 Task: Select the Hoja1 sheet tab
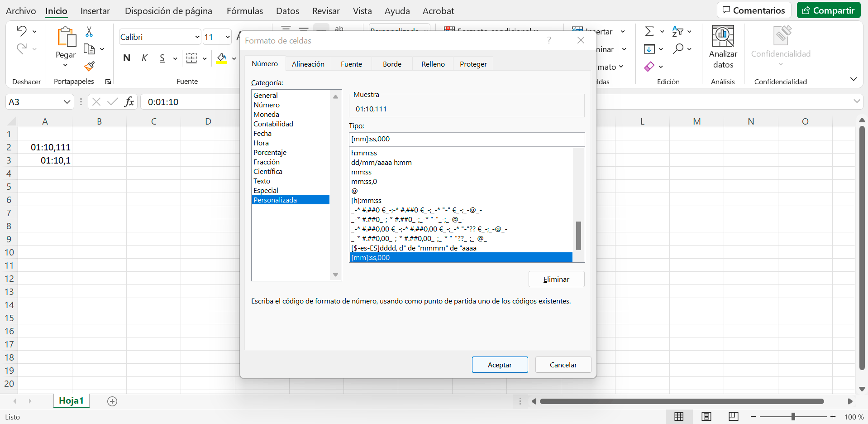click(72, 401)
